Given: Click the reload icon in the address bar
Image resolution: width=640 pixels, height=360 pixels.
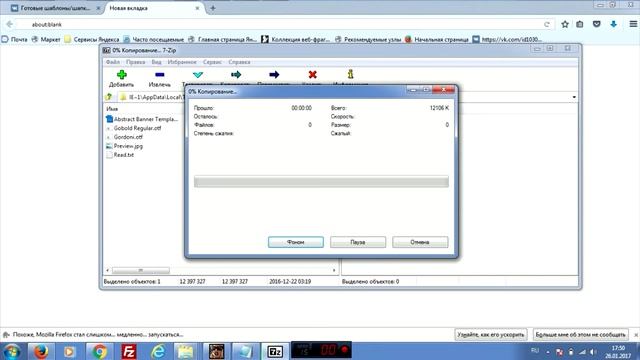Looking at the screenshot, I should [x=547, y=24].
